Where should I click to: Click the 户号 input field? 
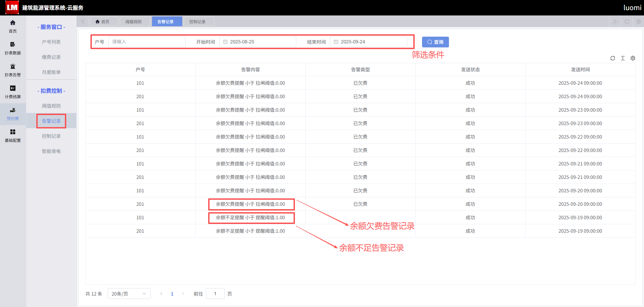click(147, 42)
